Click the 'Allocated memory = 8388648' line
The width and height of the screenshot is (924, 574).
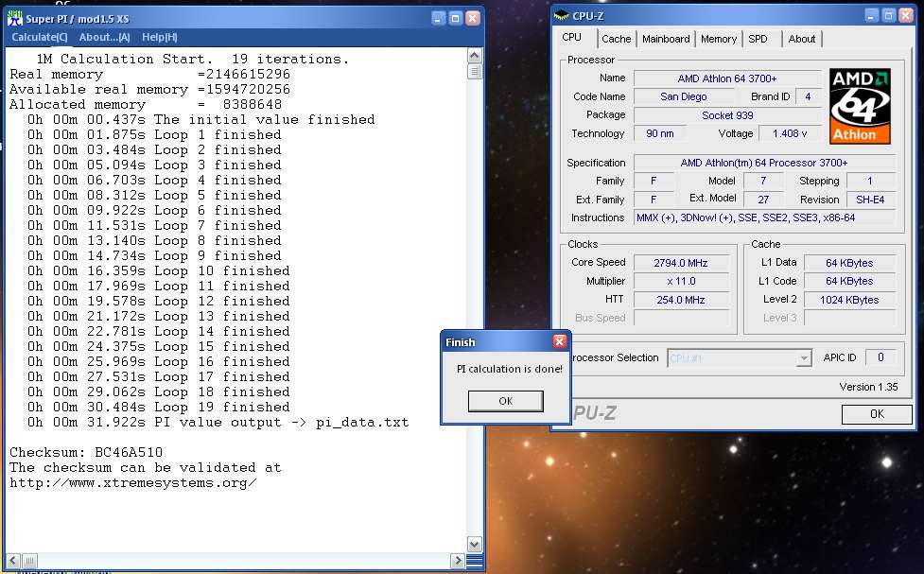[146, 104]
